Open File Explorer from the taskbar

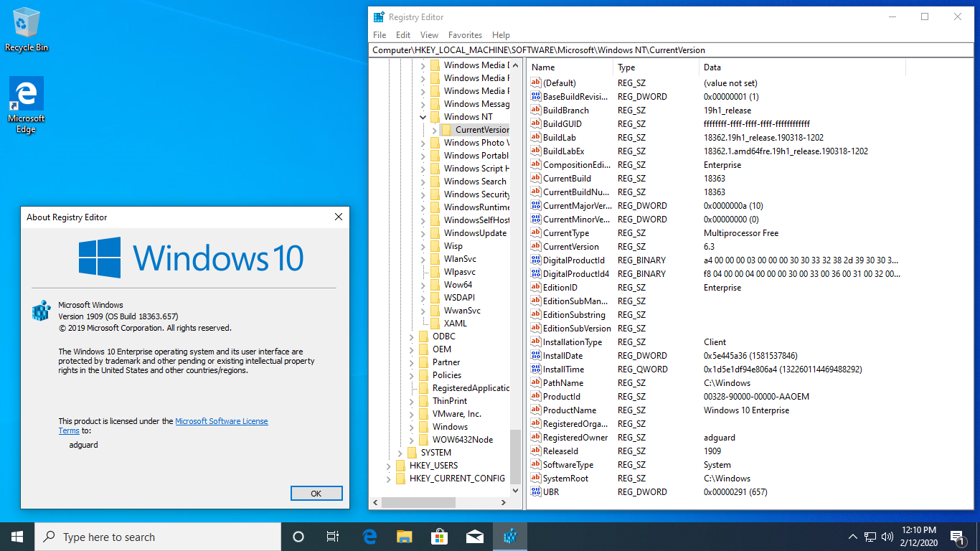405,537
